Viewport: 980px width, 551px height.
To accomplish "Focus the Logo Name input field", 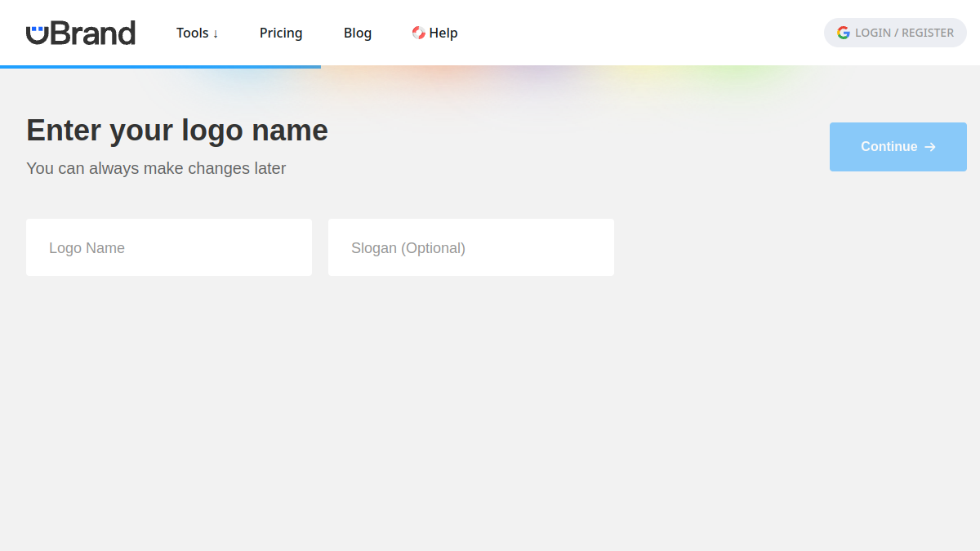I will [169, 247].
